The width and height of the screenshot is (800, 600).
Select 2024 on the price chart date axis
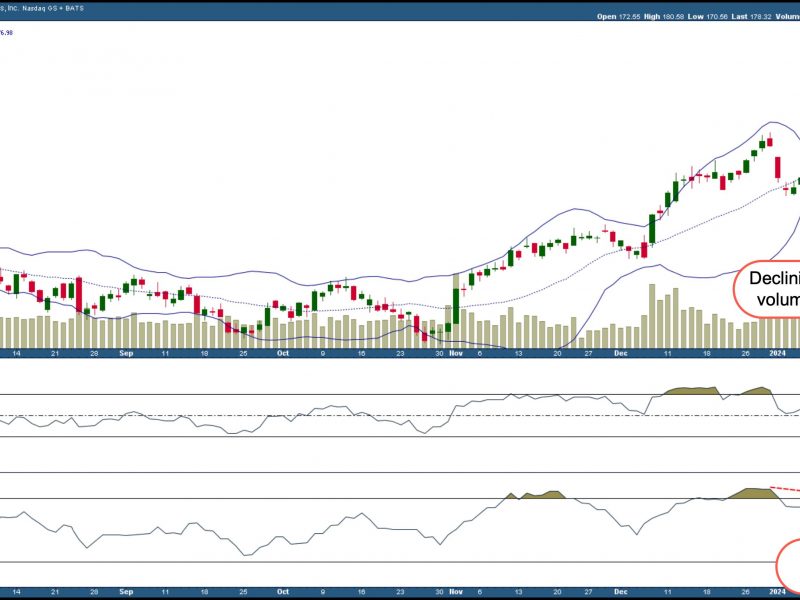point(777,353)
